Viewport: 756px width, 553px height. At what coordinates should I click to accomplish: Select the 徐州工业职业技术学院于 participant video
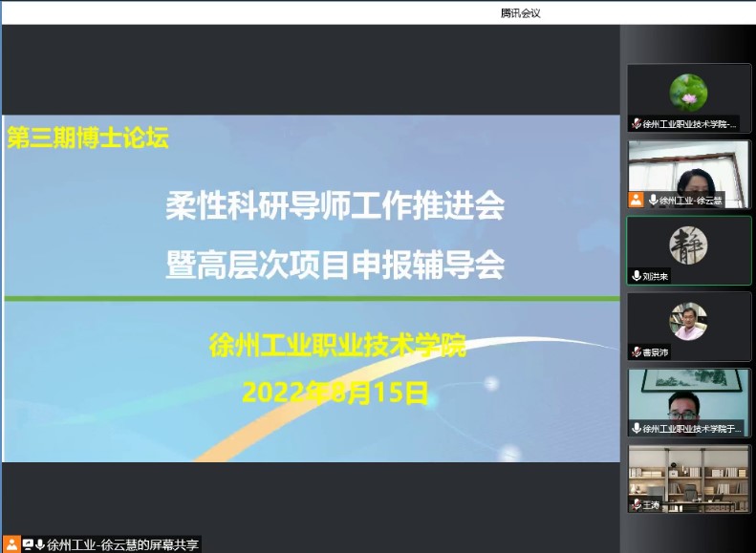[x=688, y=395]
